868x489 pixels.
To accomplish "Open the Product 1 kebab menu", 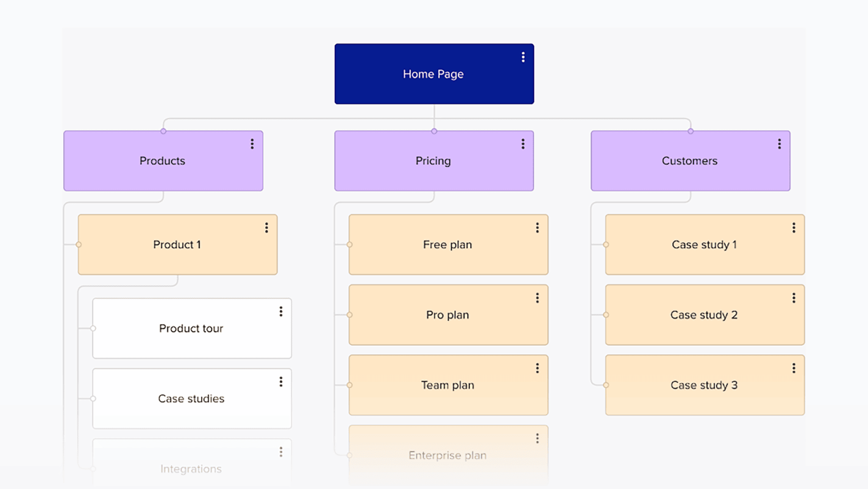I will [267, 228].
